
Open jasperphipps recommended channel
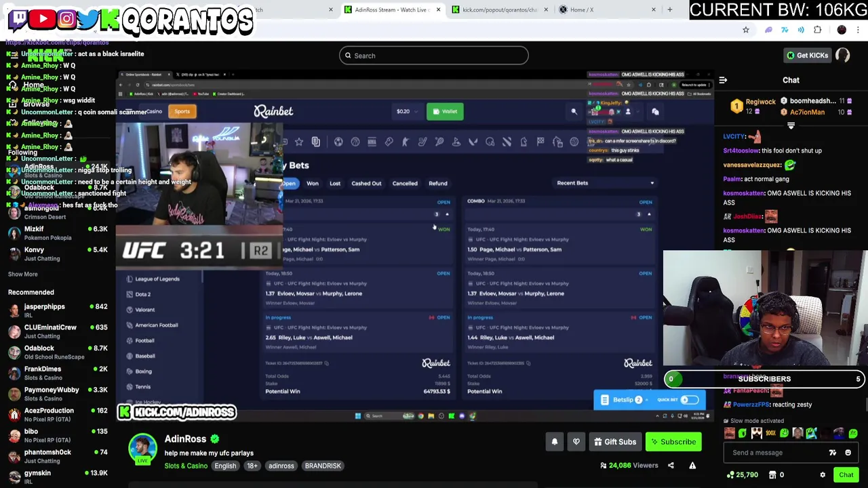[x=58, y=310]
